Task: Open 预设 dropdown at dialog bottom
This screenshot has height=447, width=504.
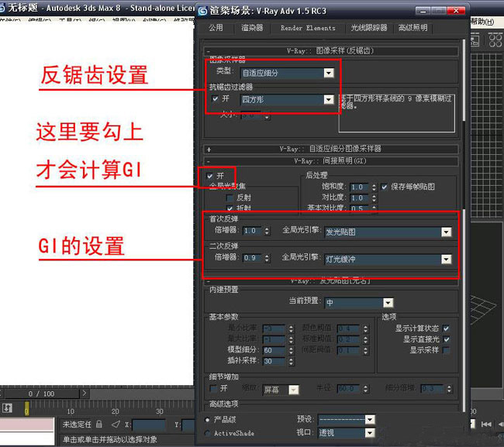Action: pyautogui.click(x=370, y=419)
